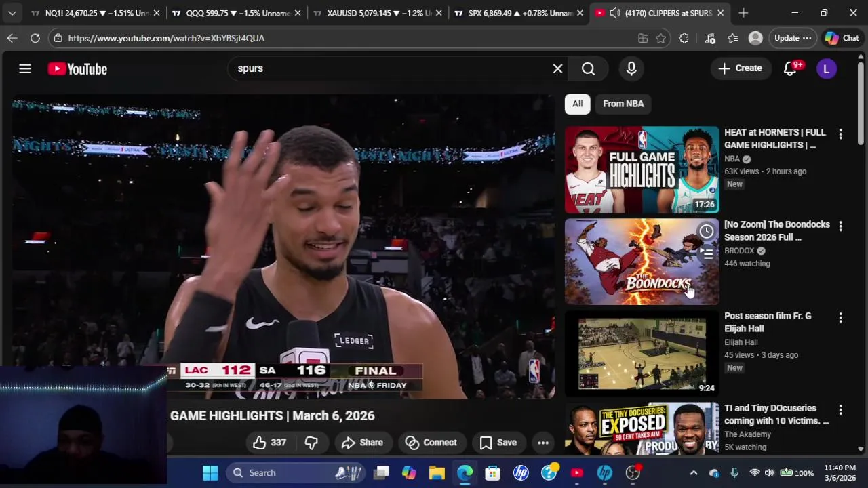Switch to the SPX 6,869.49 browser tab

518,13
